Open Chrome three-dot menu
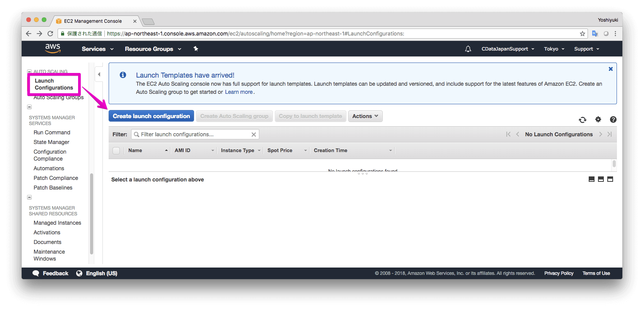This screenshot has width=644, height=310. pyautogui.click(x=615, y=34)
